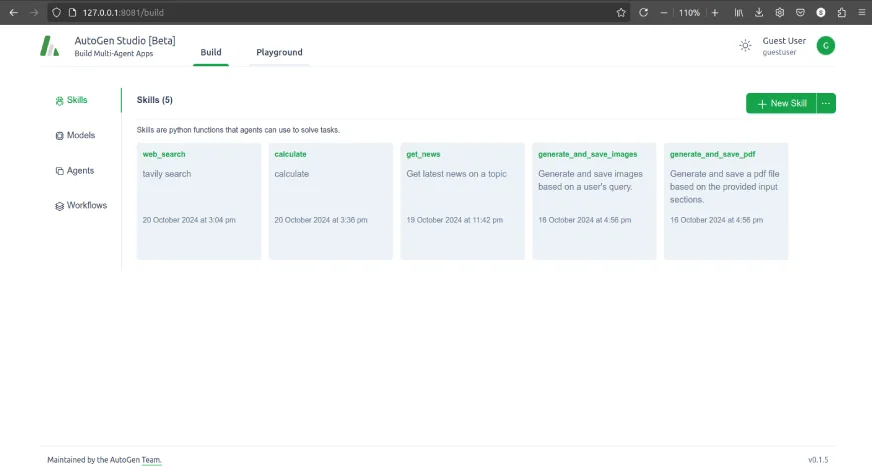Viewport: 872px width, 473px height.
Task: Open the browser settings gear icon
Action: point(780,12)
